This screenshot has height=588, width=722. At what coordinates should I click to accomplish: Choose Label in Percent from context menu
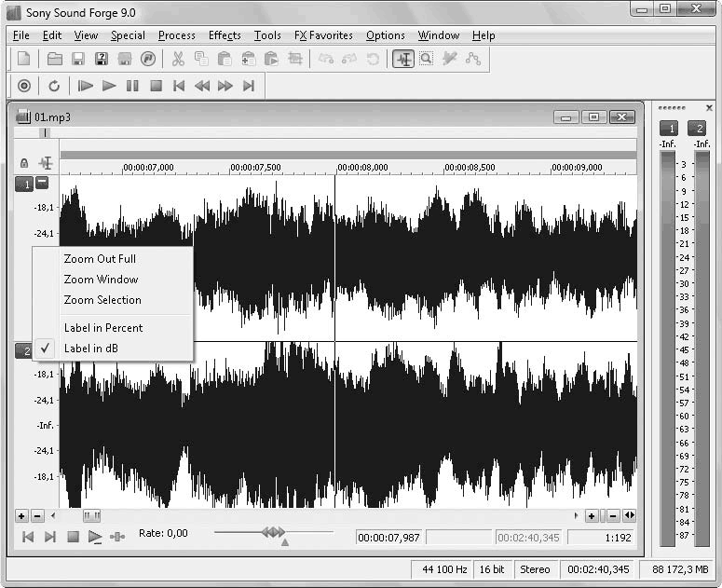(102, 328)
